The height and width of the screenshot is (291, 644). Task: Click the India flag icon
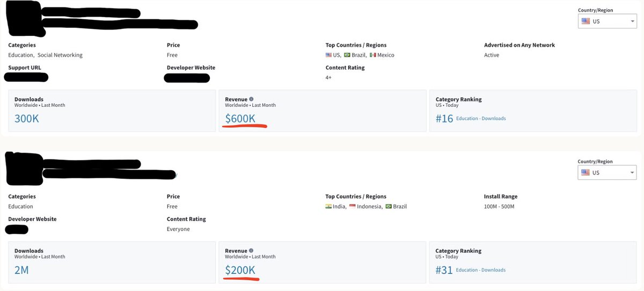pos(329,206)
